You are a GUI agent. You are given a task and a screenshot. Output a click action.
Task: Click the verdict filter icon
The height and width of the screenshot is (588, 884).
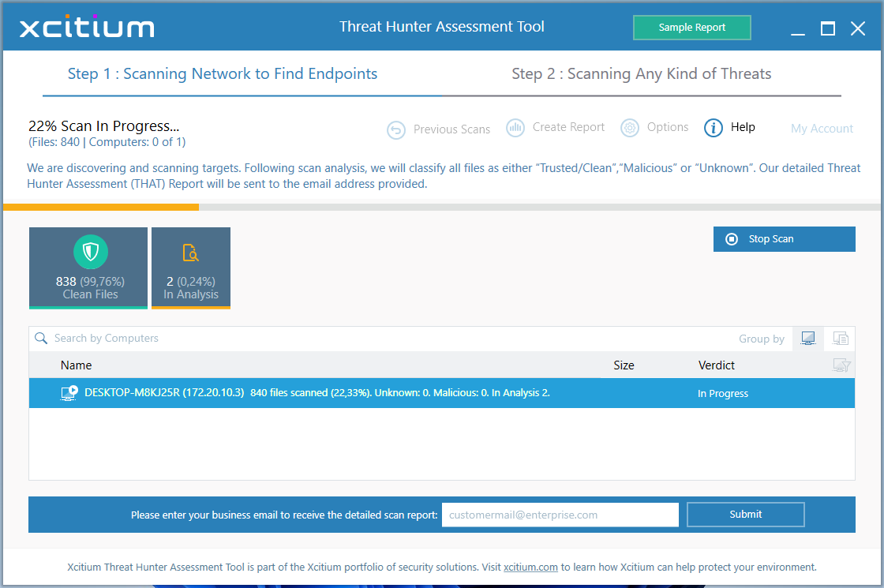point(841,365)
